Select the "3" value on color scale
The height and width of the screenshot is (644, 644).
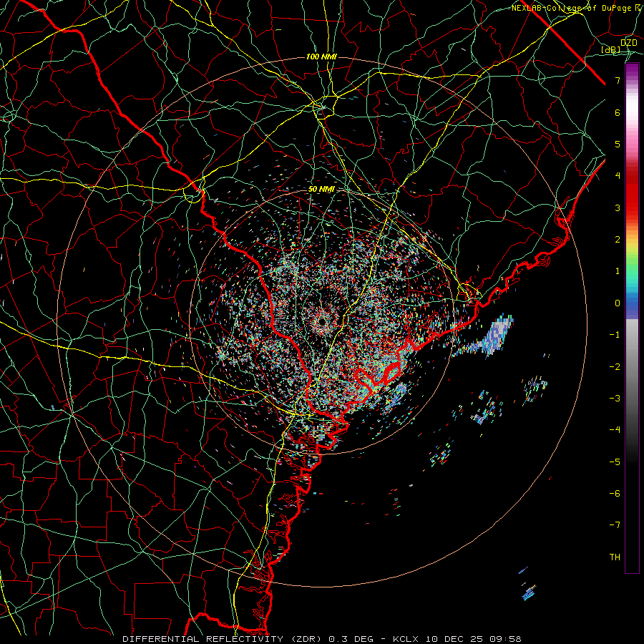pos(618,208)
